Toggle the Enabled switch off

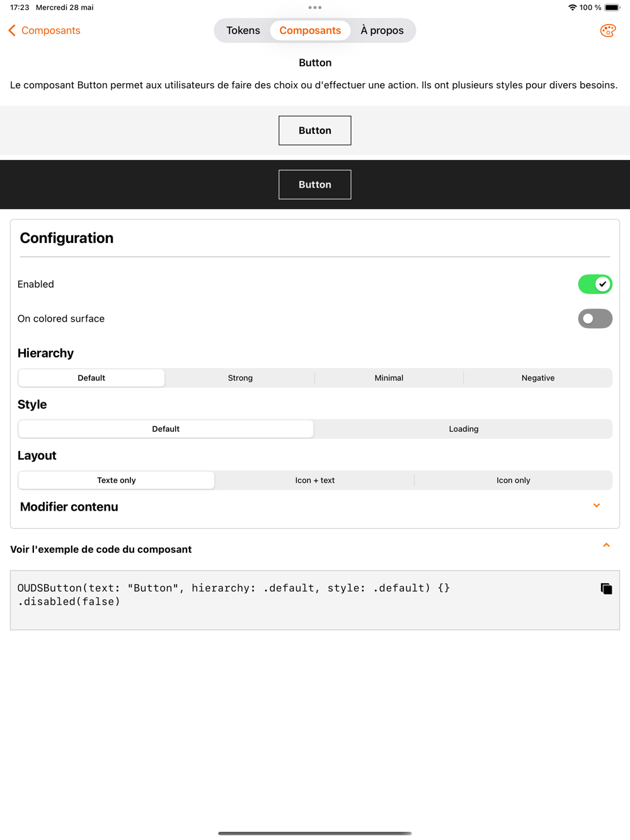coord(595,284)
